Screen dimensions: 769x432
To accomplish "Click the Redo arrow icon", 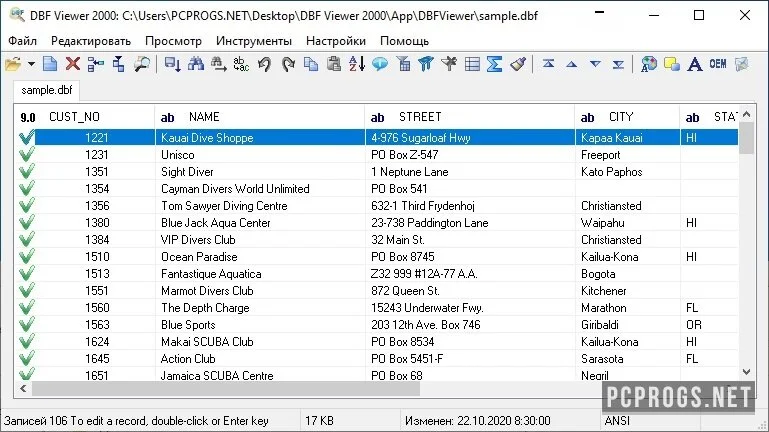I will pyautogui.click(x=288, y=64).
